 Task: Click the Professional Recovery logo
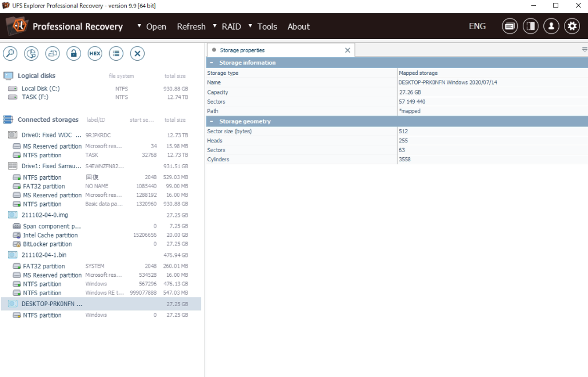(x=18, y=26)
